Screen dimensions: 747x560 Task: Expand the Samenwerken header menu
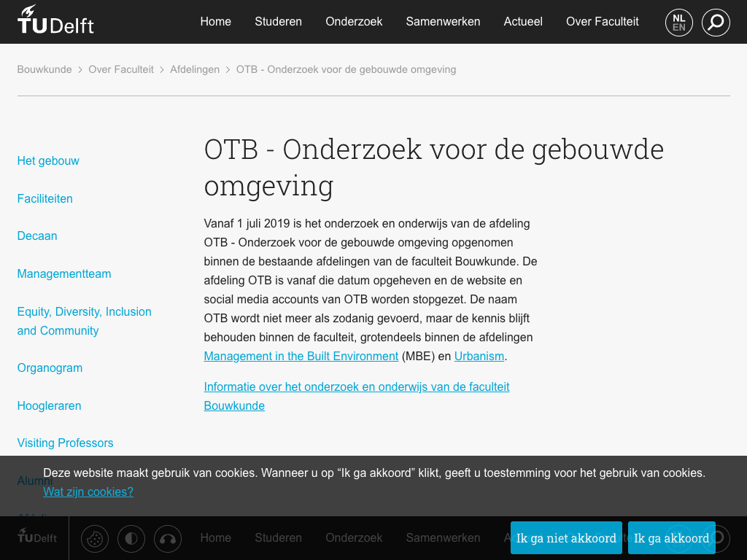coord(443,22)
